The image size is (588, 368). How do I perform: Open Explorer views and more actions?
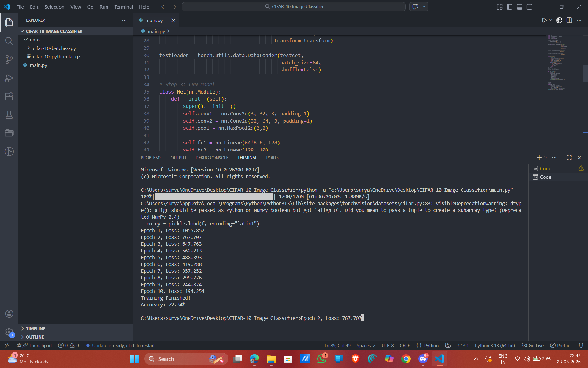tap(124, 20)
